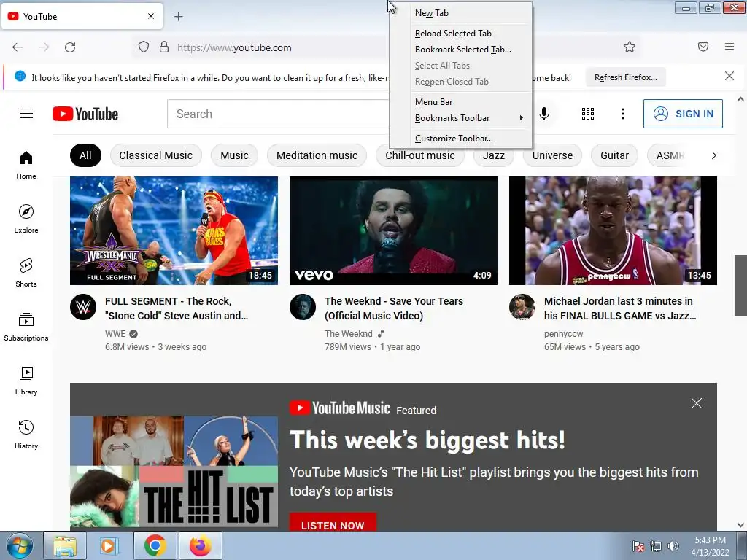The image size is (747, 560).
Task: Open Shorts in the sidebar
Action: point(26,273)
